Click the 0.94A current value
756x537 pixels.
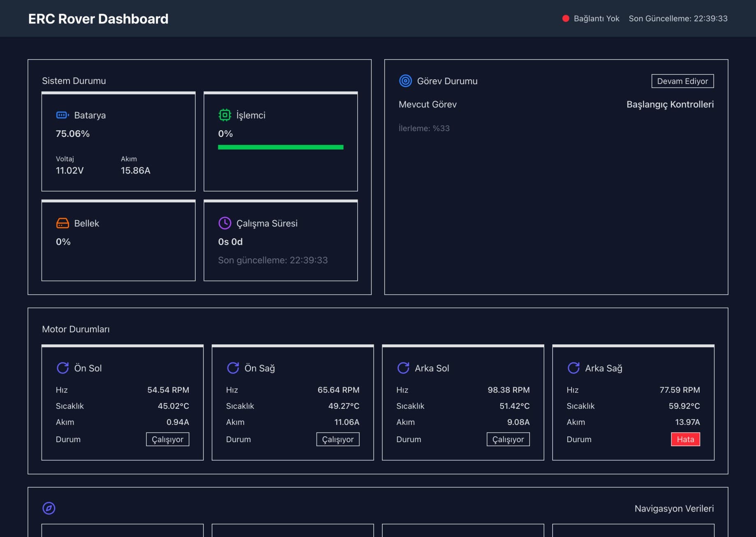[178, 422]
